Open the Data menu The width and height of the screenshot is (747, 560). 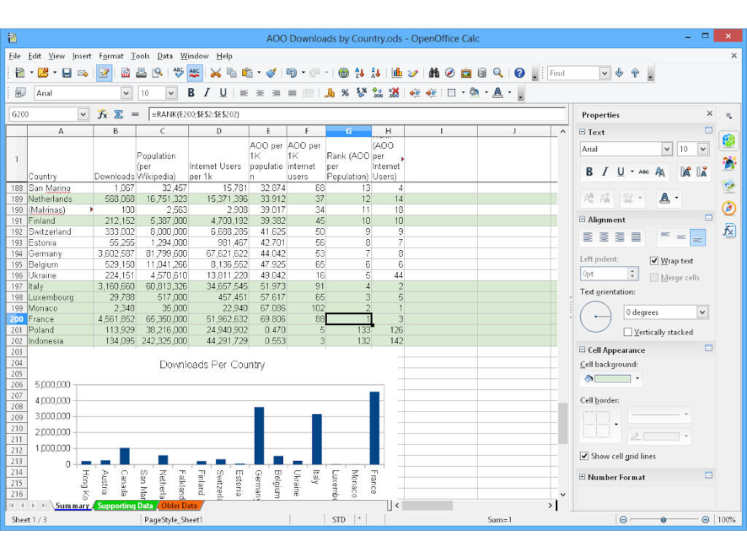165,55
